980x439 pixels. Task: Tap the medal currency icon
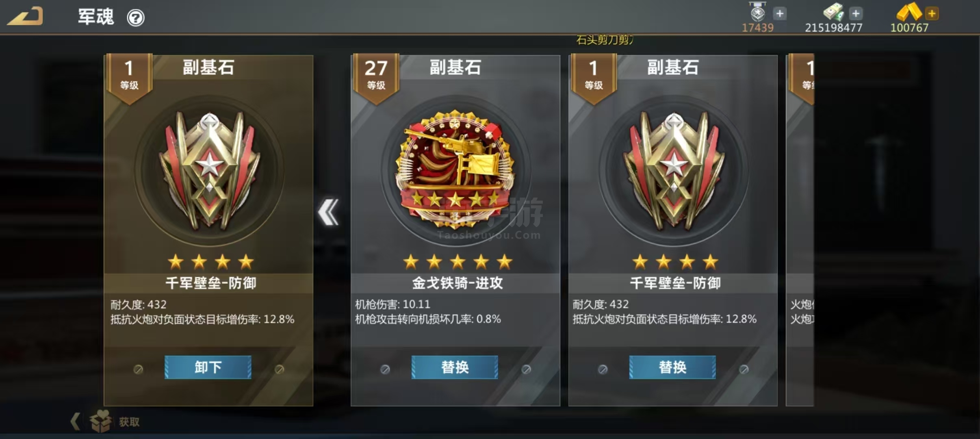coord(758,11)
